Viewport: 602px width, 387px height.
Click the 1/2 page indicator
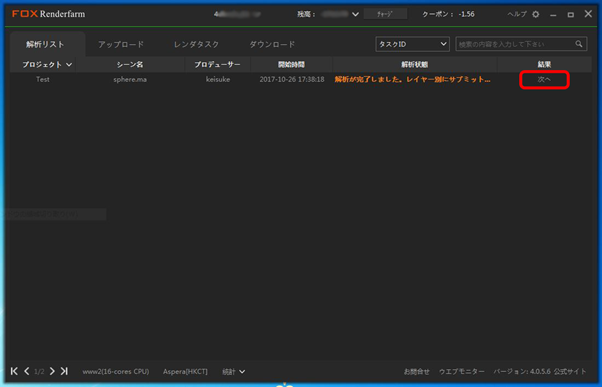pyautogui.click(x=39, y=372)
